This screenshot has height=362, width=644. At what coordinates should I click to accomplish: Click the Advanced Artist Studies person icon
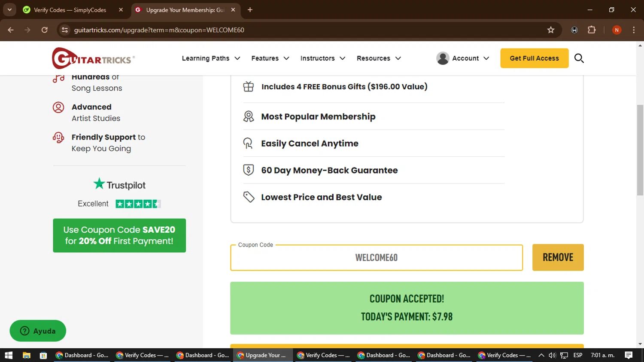[58, 107]
